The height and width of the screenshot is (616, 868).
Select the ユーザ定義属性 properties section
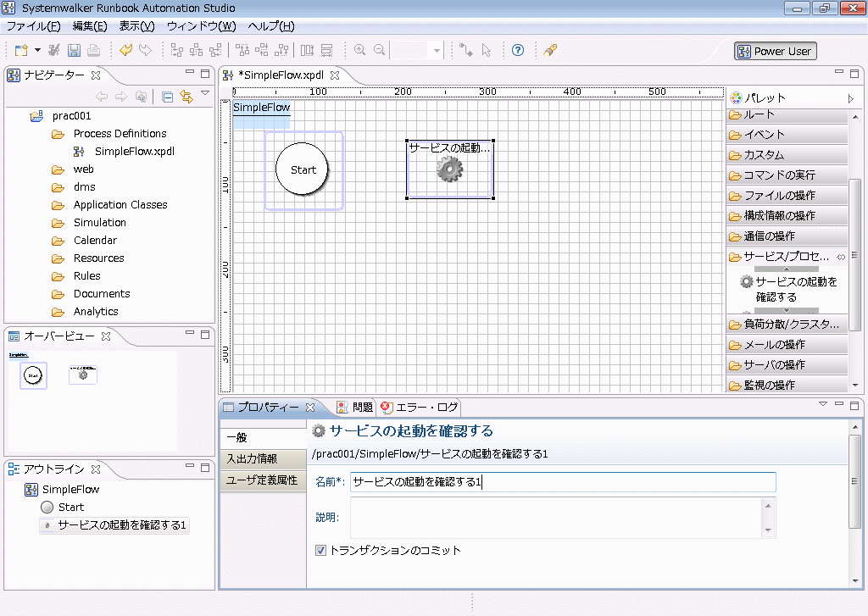tap(264, 480)
